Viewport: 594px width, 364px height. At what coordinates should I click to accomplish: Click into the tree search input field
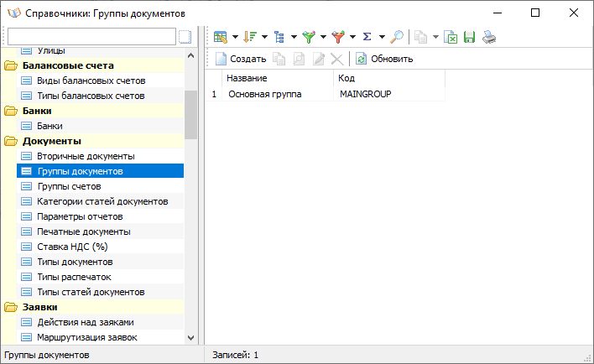pyautogui.click(x=91, y=37)
